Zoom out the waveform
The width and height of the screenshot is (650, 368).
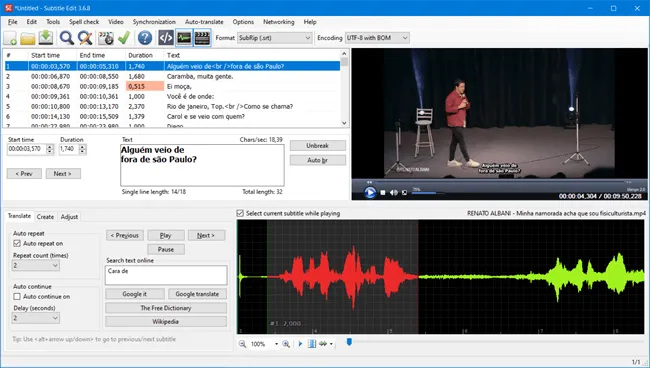[x=243, y=344]
